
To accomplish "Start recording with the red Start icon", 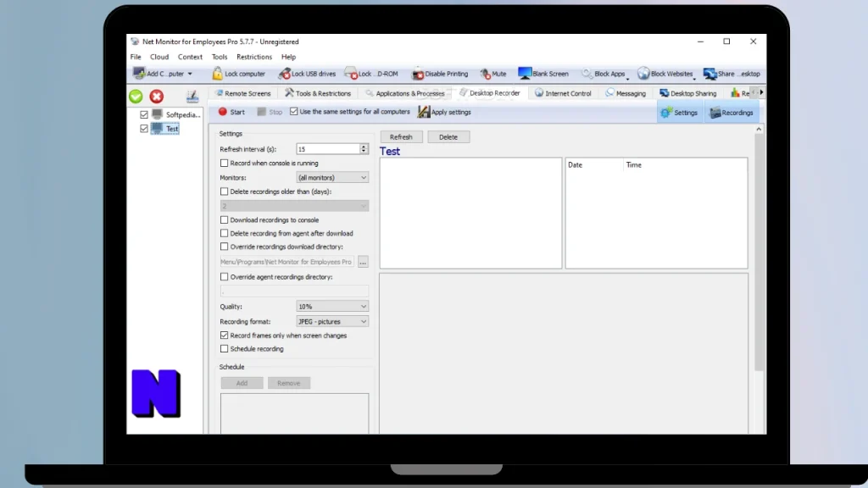I will (223, 112).
